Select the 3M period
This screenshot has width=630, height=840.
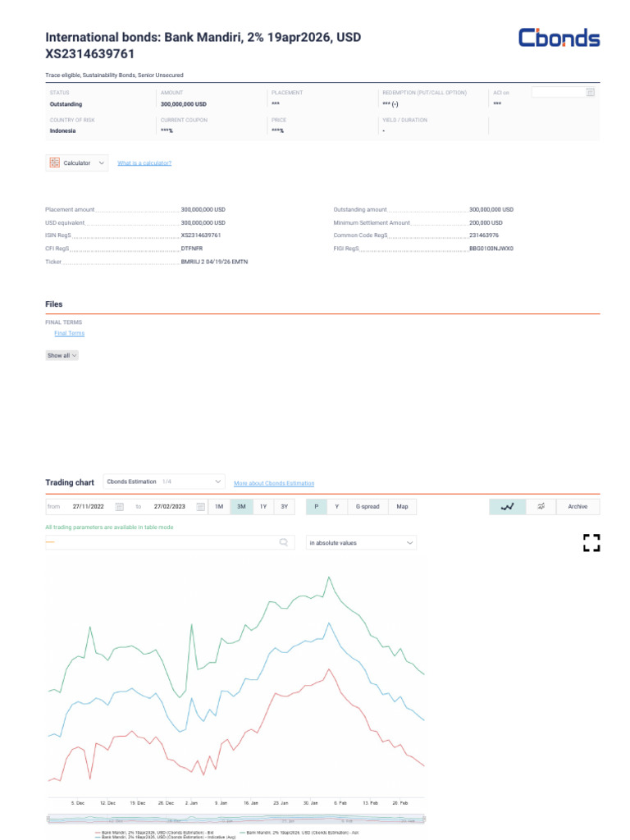point(242,507)
